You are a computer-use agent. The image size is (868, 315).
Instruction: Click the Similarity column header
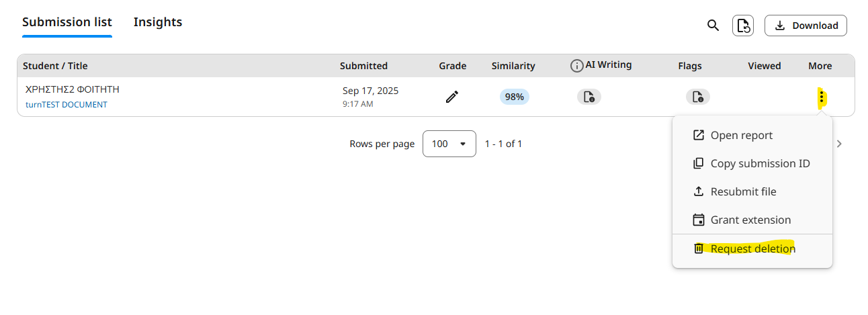513,66
